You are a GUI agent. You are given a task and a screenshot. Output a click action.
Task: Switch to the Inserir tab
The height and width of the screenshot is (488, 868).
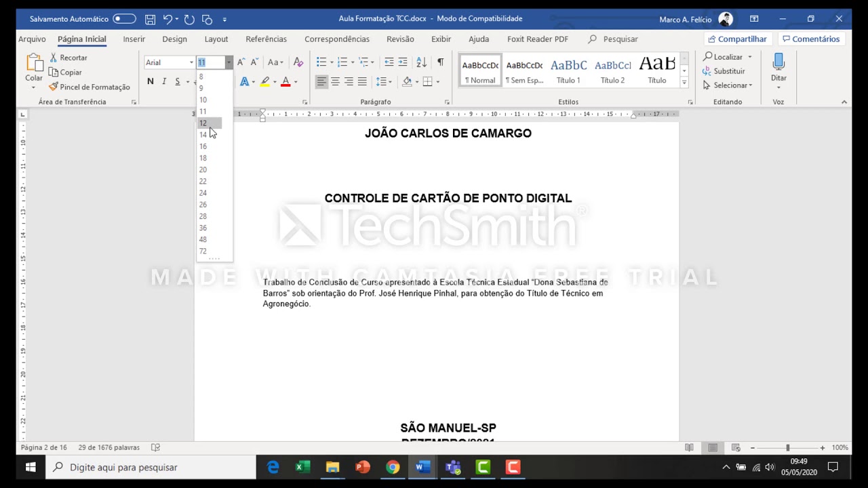point(134,39)
